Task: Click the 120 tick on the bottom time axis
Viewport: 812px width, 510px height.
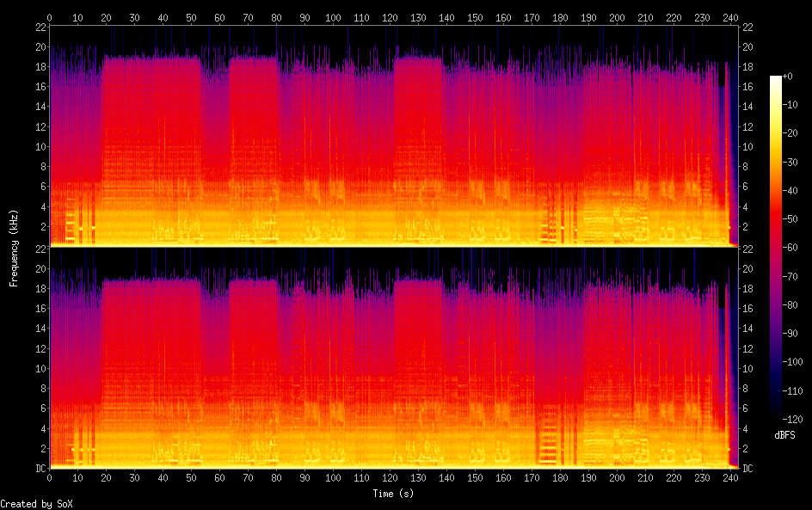Action: [390, 477]
